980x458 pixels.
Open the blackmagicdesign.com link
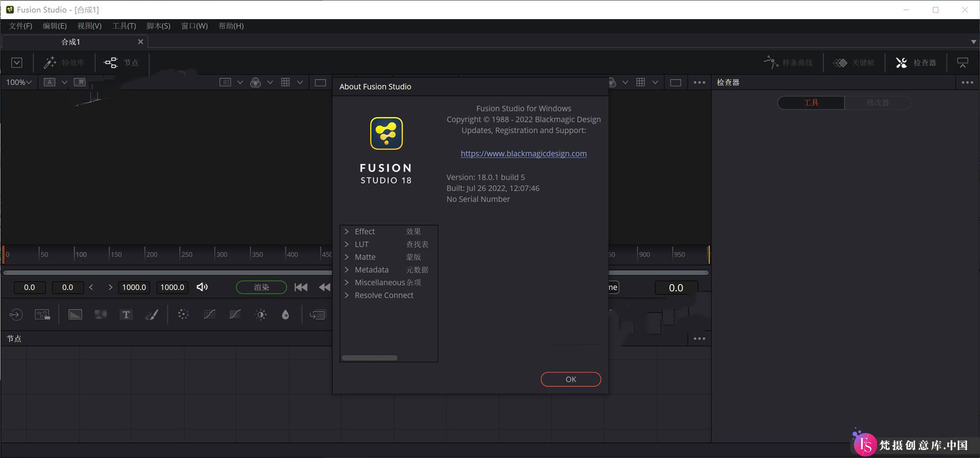click(x=523, y=153)
